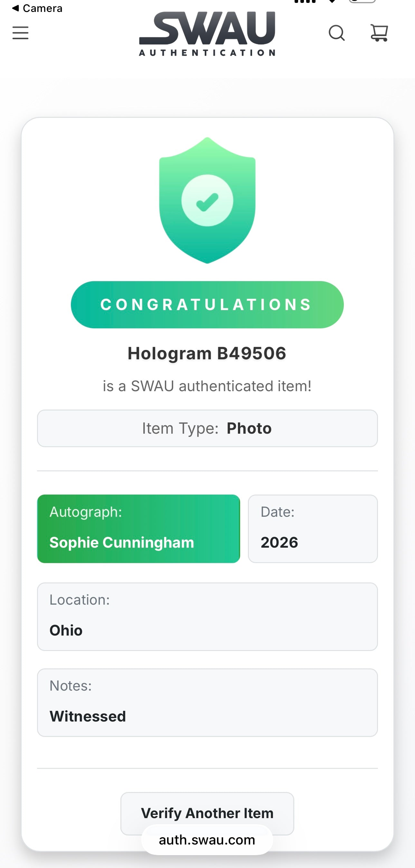The image size is (415, 868).
Task: Tap the white checkmark circle in shield
Action: (207, 200)
